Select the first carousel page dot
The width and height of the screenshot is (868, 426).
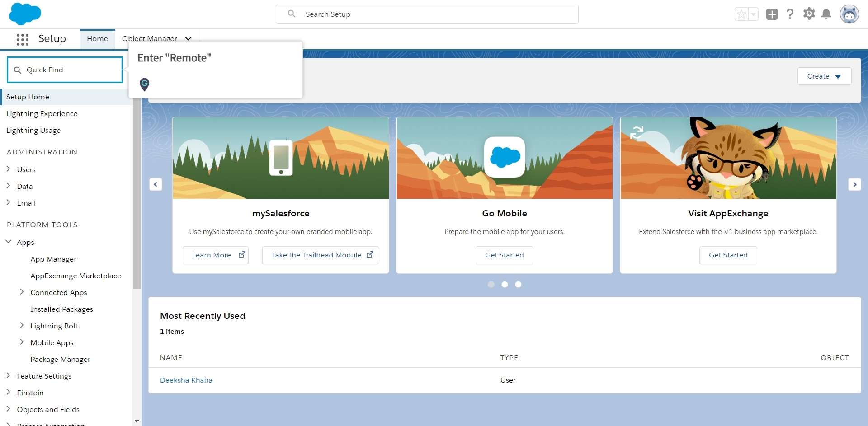click(491, 284)
